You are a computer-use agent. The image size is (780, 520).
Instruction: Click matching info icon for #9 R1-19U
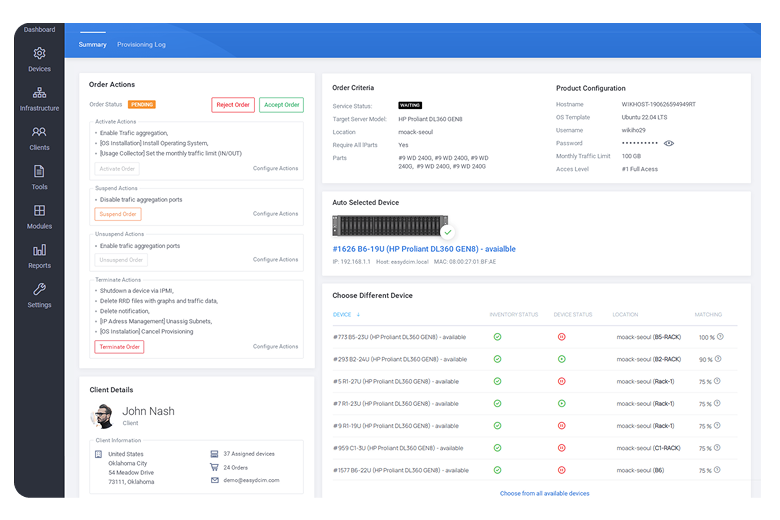pos(717,425)
